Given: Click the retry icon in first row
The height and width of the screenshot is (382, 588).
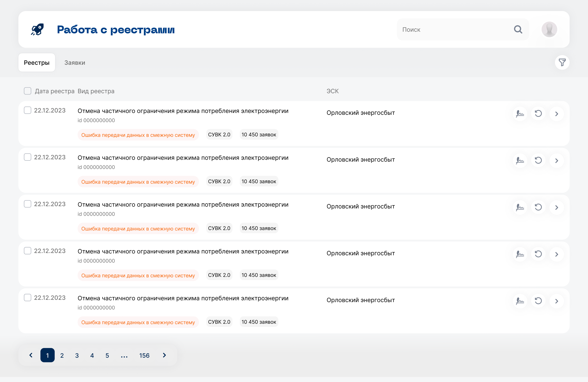Looking at the screenshot, I should (x=538, y=114).
